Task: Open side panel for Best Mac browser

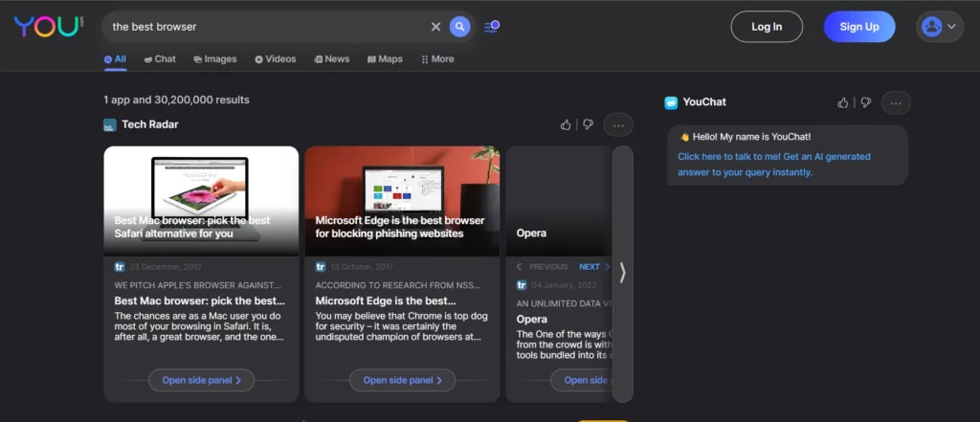Action: click(x=201, y=380)
